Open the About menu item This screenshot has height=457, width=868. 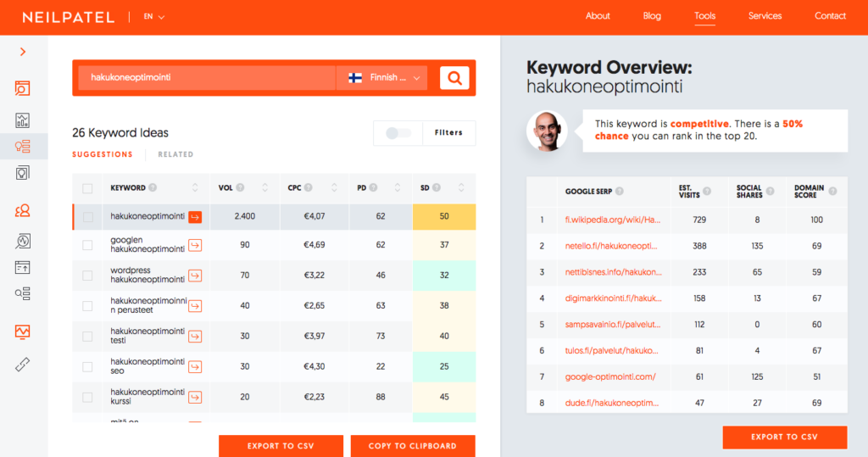[598, 16]
